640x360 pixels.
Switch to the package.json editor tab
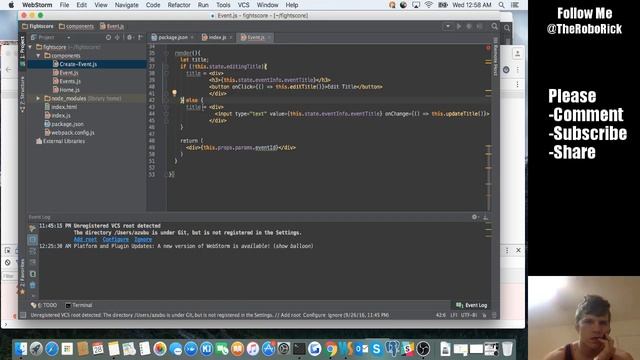pyautogui.click(x=172, y=37)
